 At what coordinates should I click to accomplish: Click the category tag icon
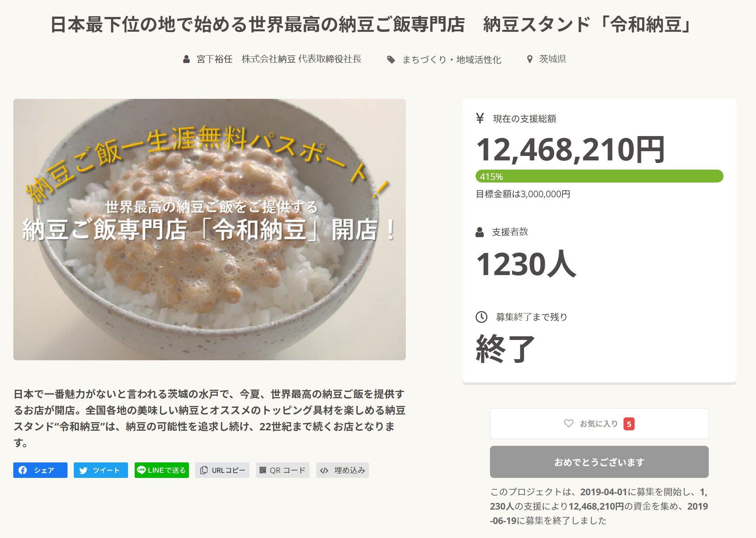(x=391, y=60)
